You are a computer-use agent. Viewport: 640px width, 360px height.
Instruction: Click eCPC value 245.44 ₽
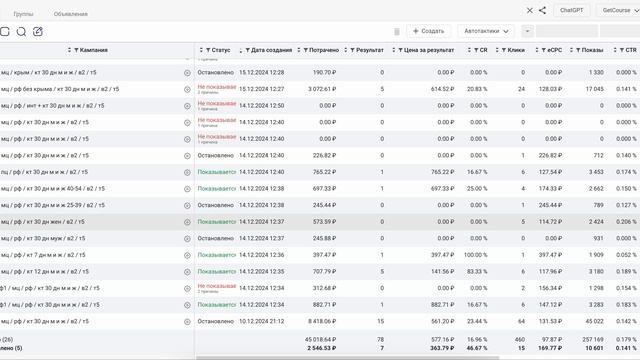click(550, 205)
